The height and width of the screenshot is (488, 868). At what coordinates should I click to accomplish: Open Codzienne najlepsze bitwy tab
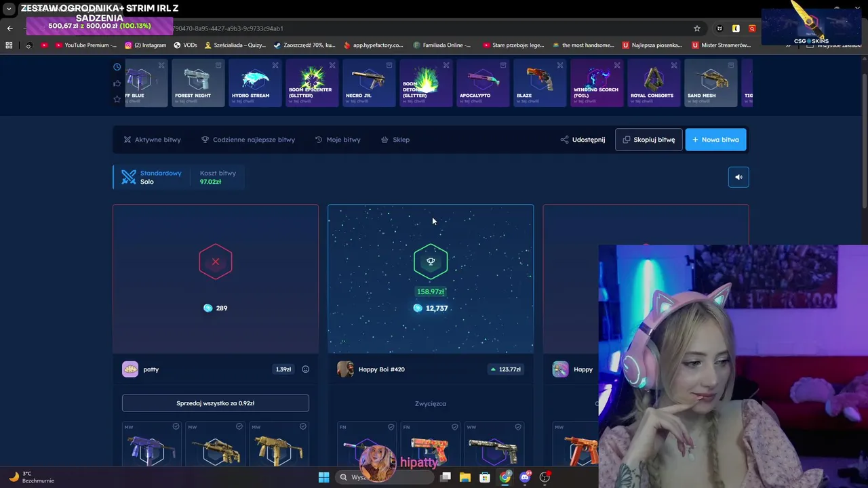point(248,140)
